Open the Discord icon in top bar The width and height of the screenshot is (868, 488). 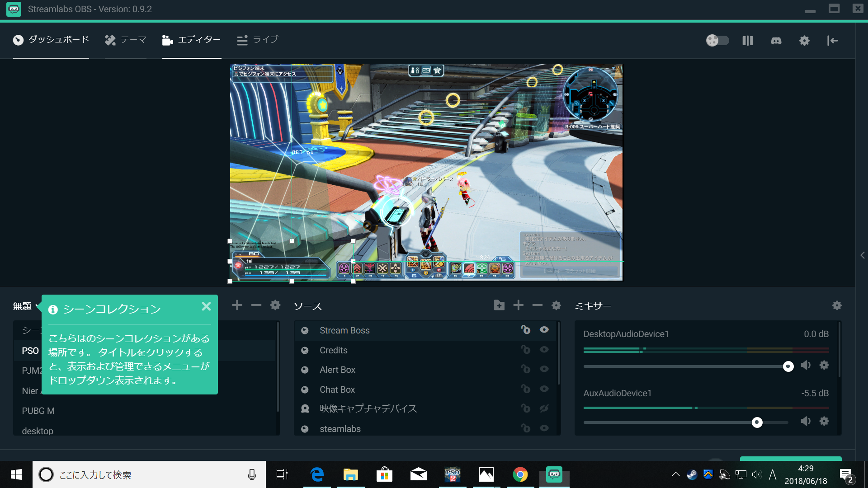tap(776, 41)
